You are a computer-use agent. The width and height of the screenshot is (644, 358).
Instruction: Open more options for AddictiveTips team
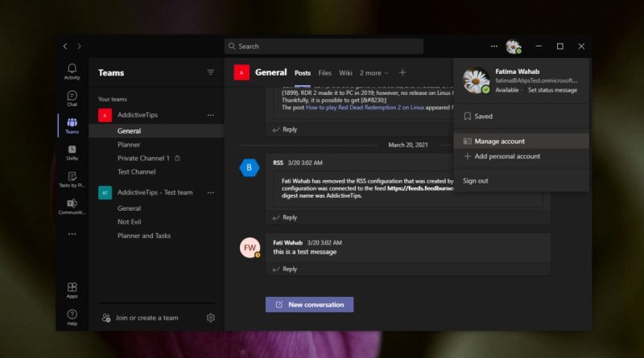tap(211, 115)
